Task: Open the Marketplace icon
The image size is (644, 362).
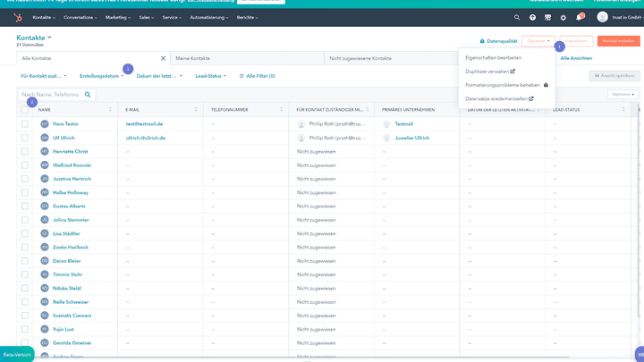Action: click(547, 18)
